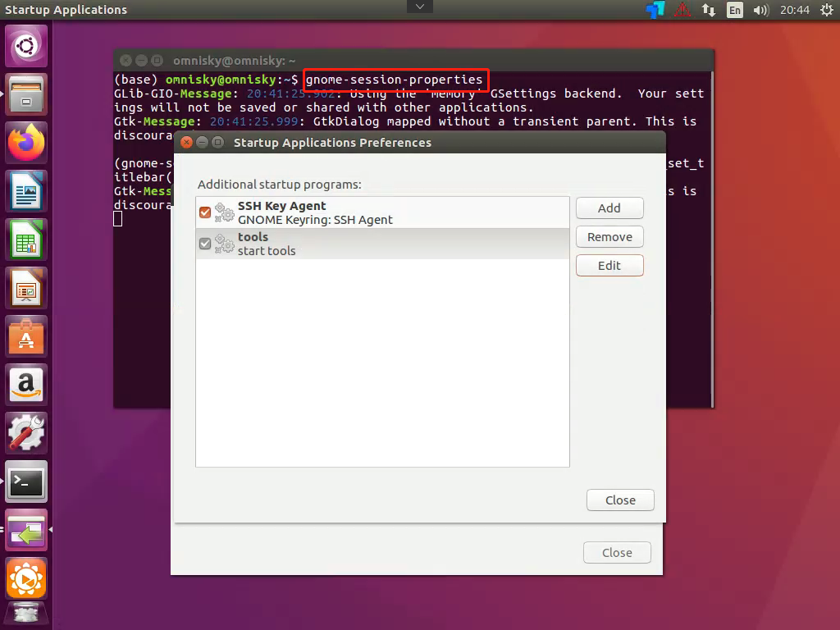Screen dimensions: 840x630
Task: Launch LibreOffice Writer from the dock
Action: click(x=26, y=190)
